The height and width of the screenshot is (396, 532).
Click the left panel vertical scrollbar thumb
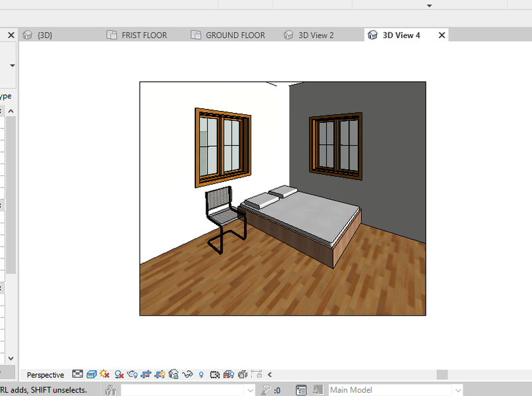click(11, 195)
